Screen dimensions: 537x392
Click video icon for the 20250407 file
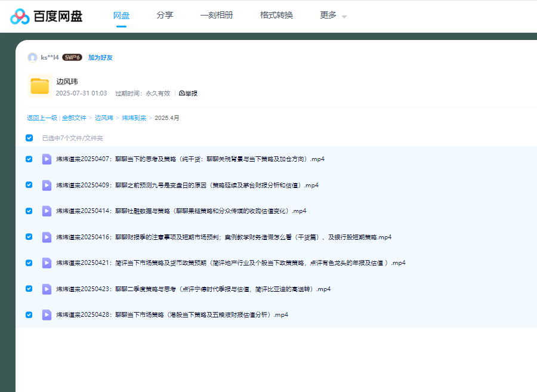point(47,159)
